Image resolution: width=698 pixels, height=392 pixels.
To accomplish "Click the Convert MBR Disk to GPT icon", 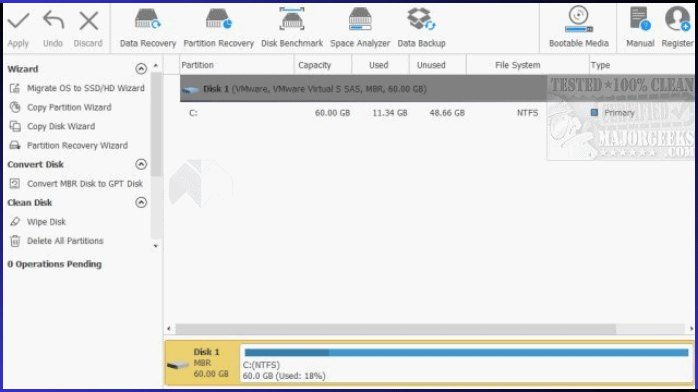I will coord(15,183).
